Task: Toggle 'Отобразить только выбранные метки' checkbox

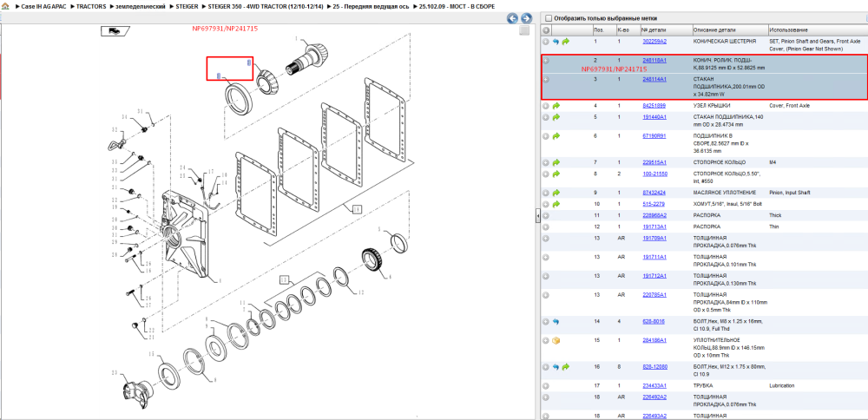Action: 549,18
